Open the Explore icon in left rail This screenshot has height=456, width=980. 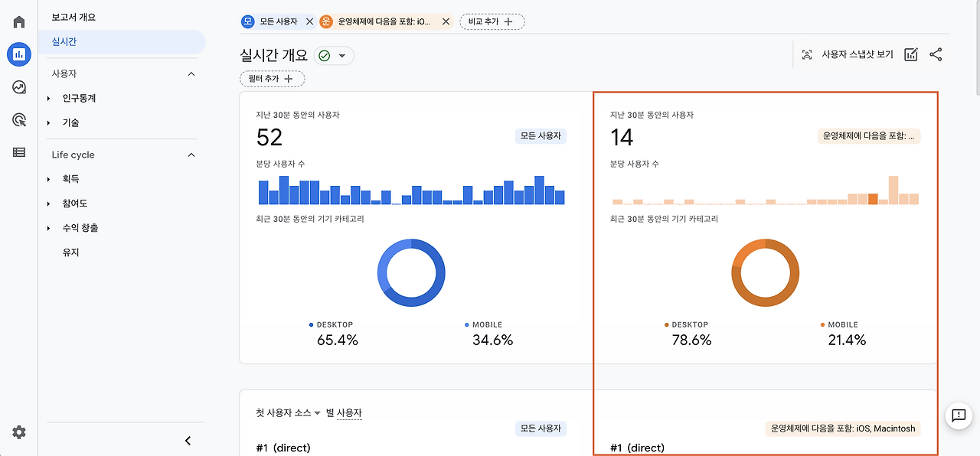(19, 87)
